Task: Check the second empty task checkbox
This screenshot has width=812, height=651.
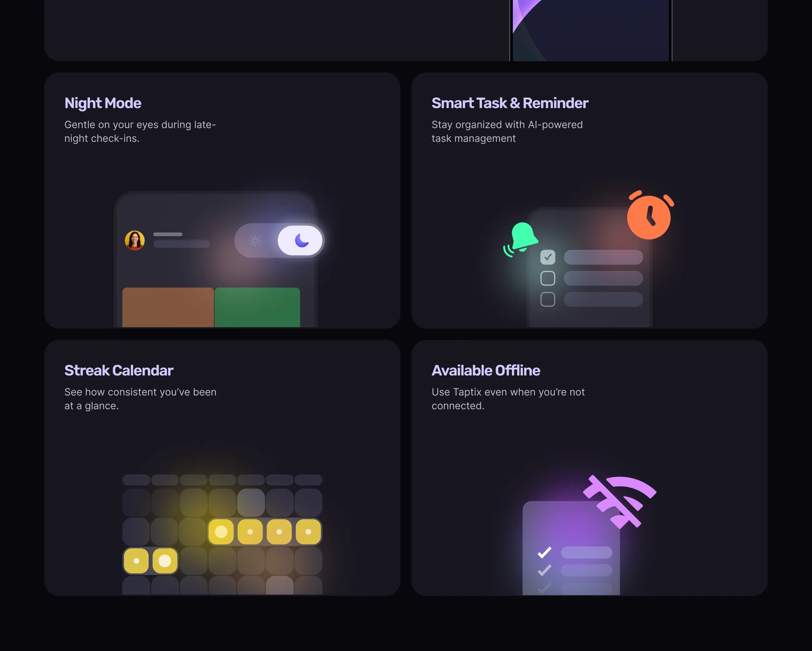Action: tap(547, 278)
